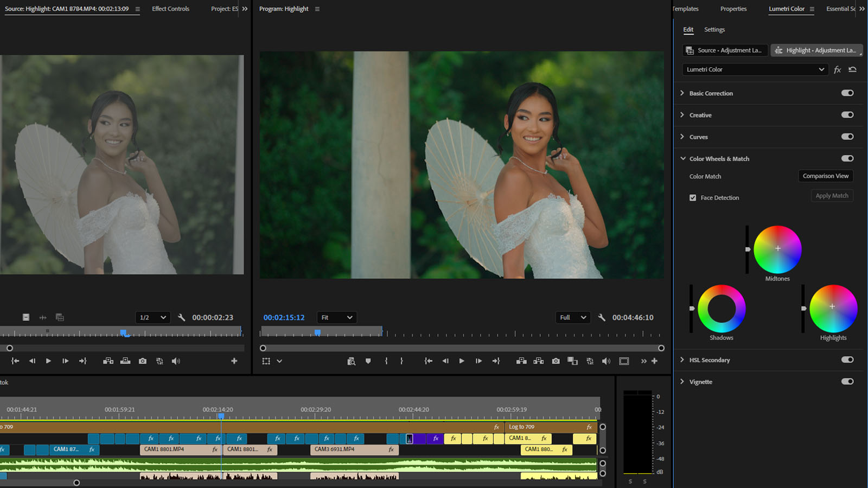
Task: Click Go to Out in Source monitor
Action: pyautogui.click(x=82, y=361)
